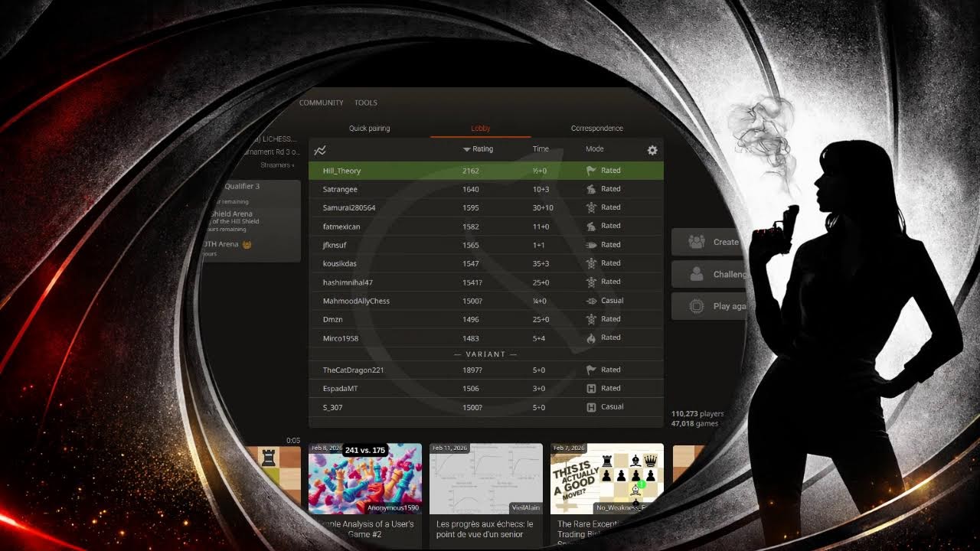Click the 1+1 time control
Image resolution: width=980 pixels, height=551 pixels.
(539, 245)
